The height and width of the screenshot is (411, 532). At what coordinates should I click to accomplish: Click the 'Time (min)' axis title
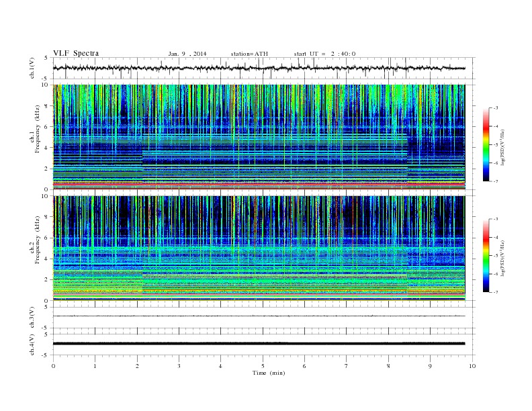tap(269, 373)
